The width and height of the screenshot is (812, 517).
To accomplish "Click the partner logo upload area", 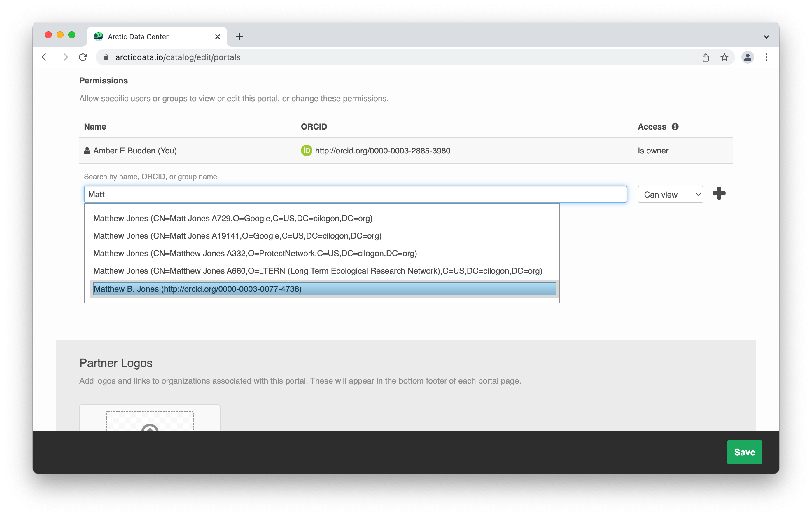I will [x=150, y=420].
